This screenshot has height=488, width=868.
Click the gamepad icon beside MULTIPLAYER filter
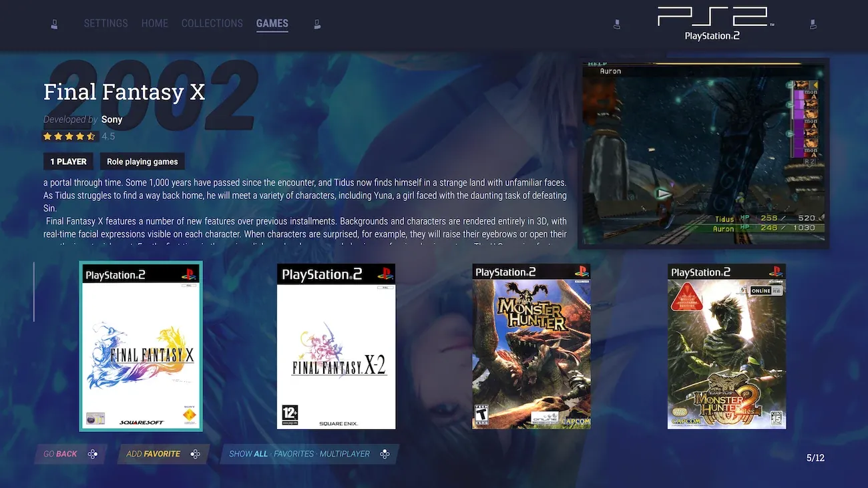[x=385, y=454]
